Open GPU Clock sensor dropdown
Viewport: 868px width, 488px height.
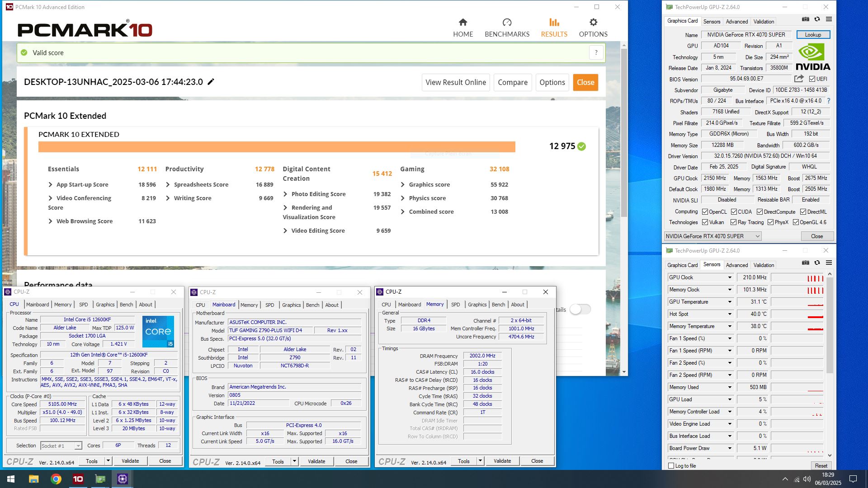click(x=729, y=277)
